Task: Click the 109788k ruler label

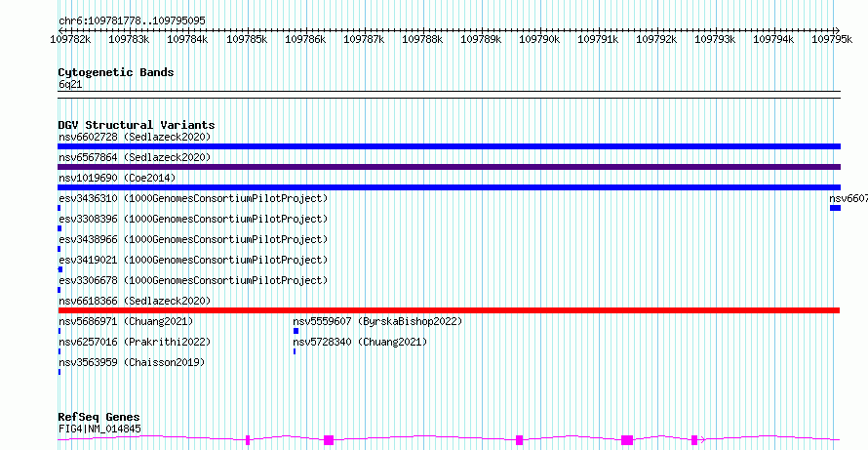Action: (x=423, y=39)
